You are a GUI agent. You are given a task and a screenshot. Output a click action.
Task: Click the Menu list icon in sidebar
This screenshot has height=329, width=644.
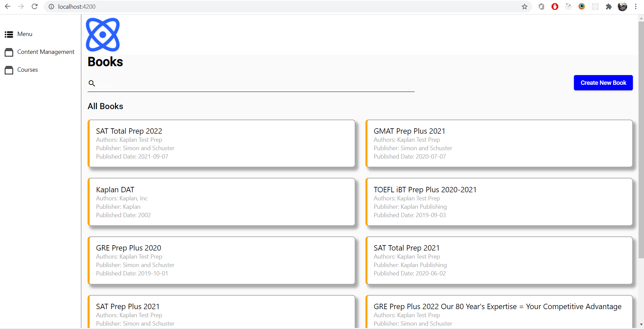(9, 34)
